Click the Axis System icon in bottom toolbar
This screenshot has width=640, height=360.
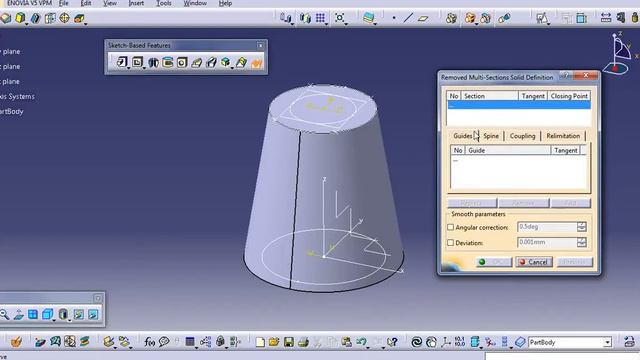(446, 342)
